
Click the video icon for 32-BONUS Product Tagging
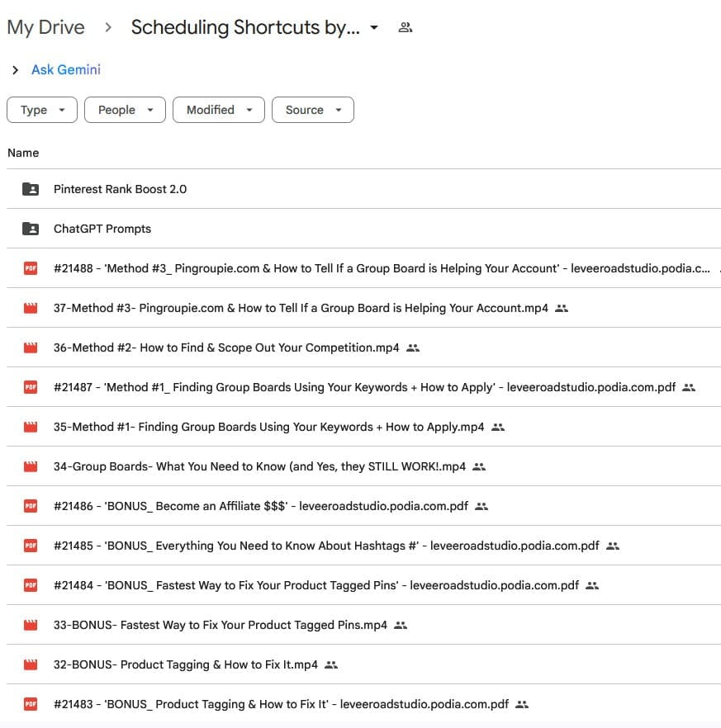31,664
